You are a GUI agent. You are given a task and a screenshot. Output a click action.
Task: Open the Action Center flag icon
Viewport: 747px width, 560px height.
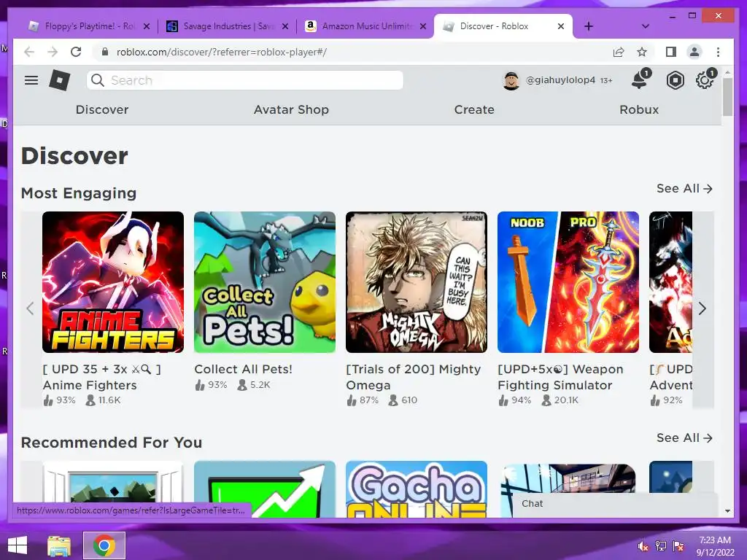[678, 546]
